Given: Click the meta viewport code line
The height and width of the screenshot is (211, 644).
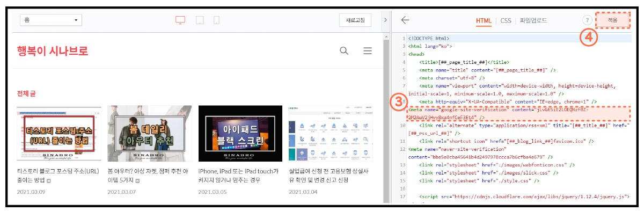Looking at the screenshot, I should (x=512, y=89).
